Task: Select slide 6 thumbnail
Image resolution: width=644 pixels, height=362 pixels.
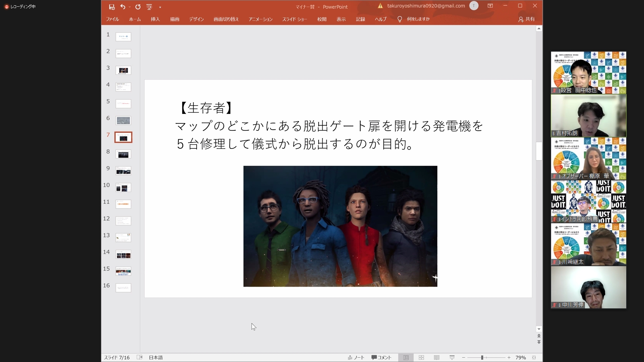Action: pyautogui.click(x=123, y=120)
